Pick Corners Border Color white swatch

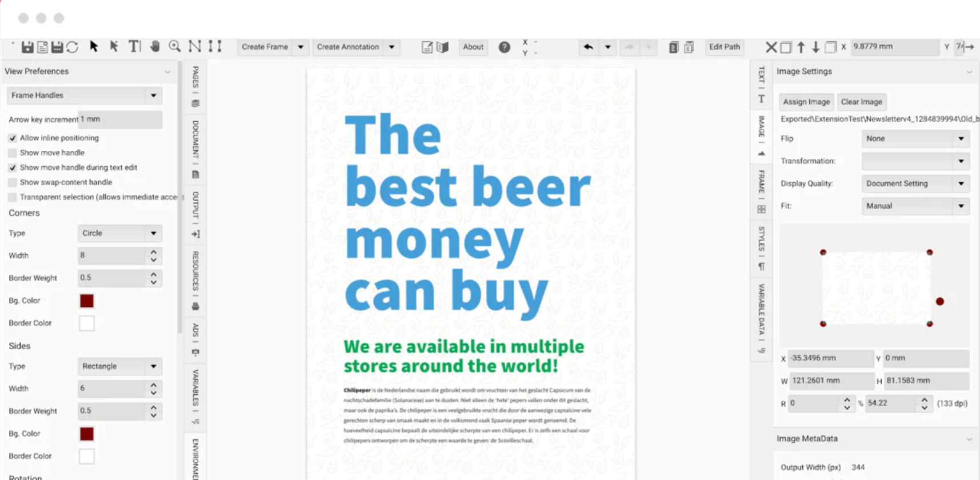coord(87,323)
